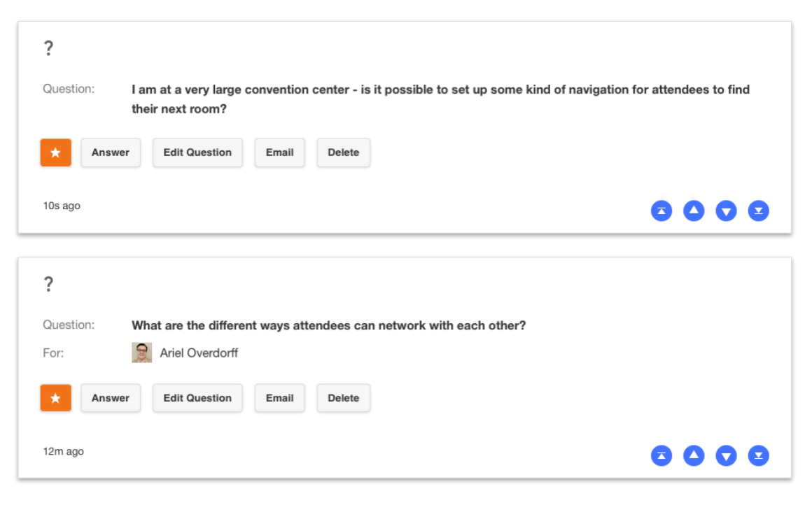Unstar the convention center question
This screenshot has width=812, height=512.
click(55, 152)
